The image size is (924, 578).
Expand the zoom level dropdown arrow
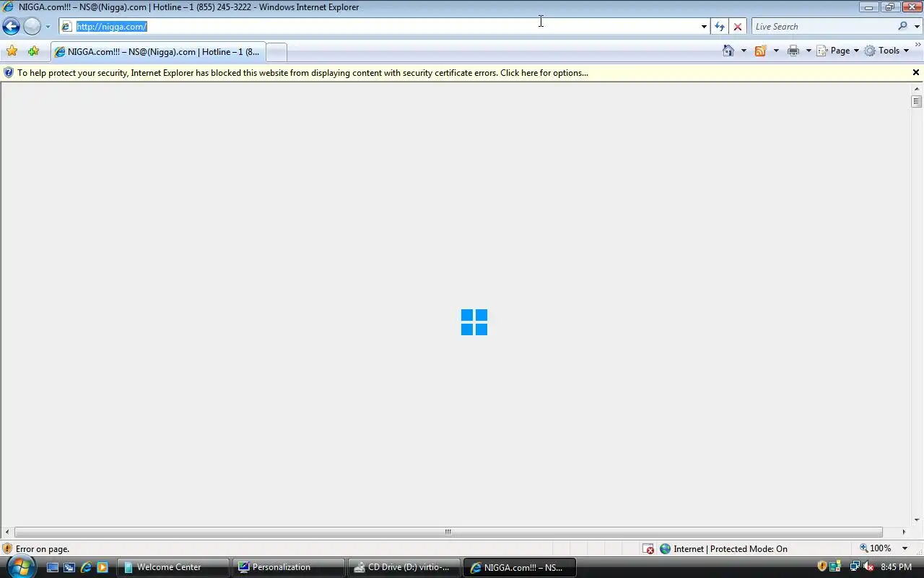coord(905,549)
